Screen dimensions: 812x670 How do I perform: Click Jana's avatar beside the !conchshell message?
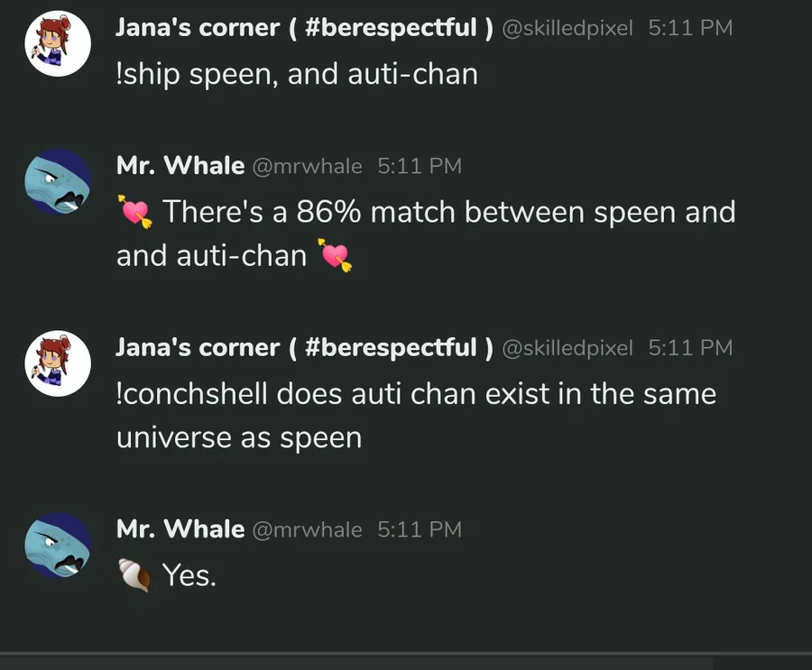pos(58,363)
